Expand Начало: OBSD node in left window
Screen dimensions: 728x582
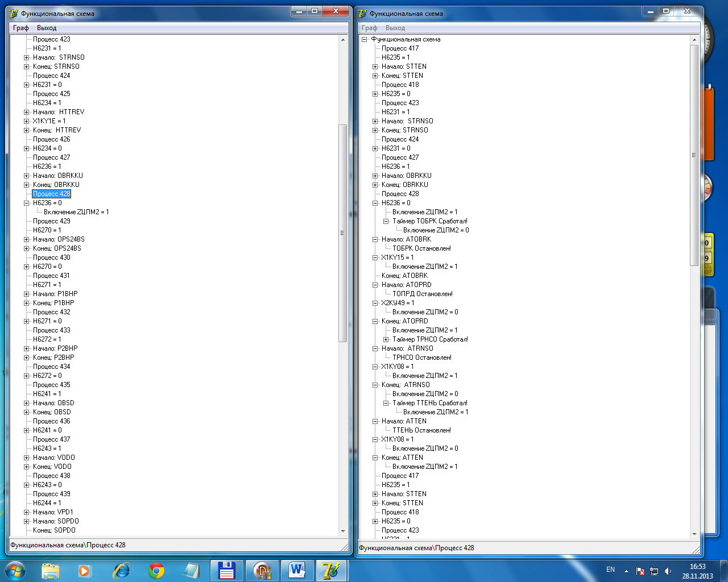(26, 403)
